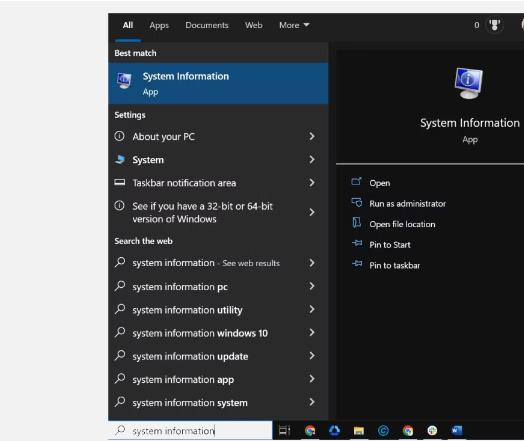Click System Information app icon in best match
Screen dimensions: 524x441
[x=124, y=81]
